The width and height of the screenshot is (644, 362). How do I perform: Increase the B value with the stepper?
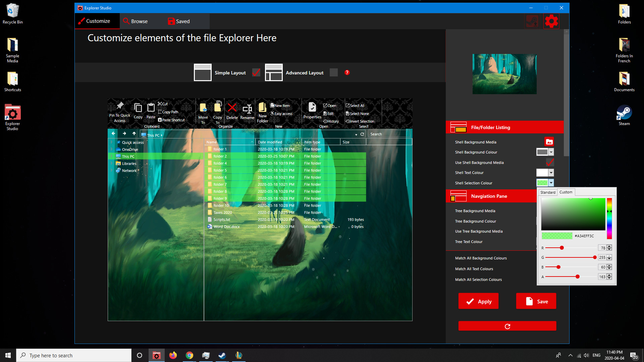(609, 265)
